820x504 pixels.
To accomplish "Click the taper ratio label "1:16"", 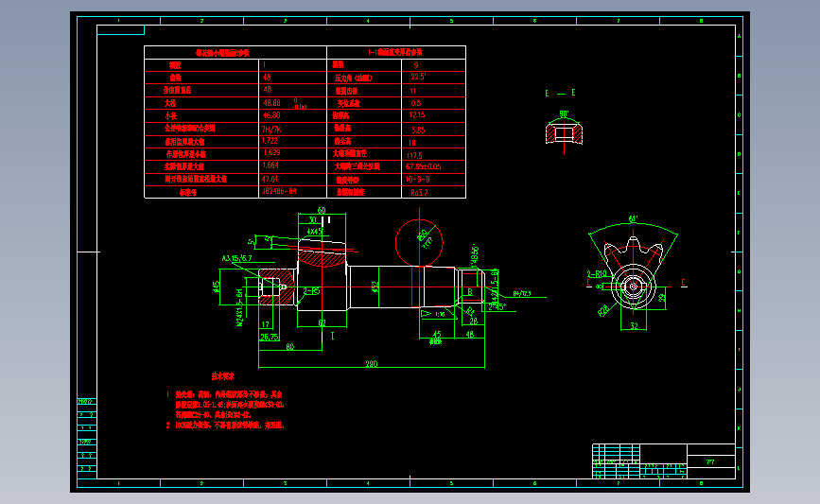I will (x=440, y=314).
